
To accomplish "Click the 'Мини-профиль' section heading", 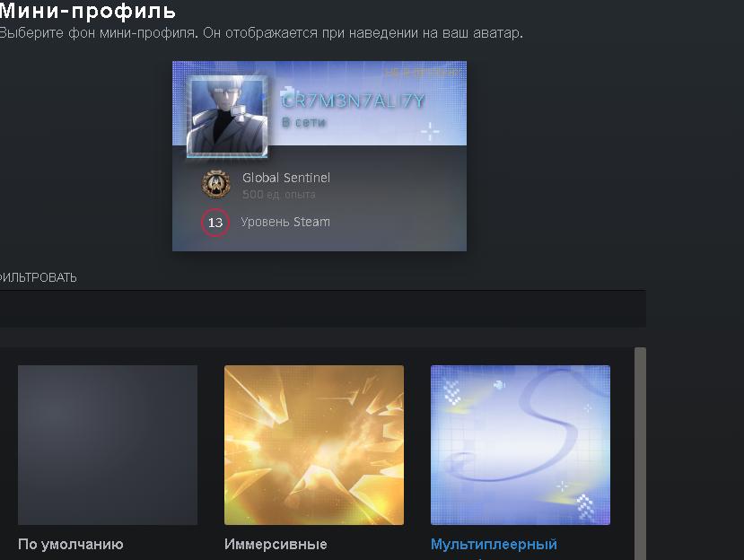I will click(88, 12).
